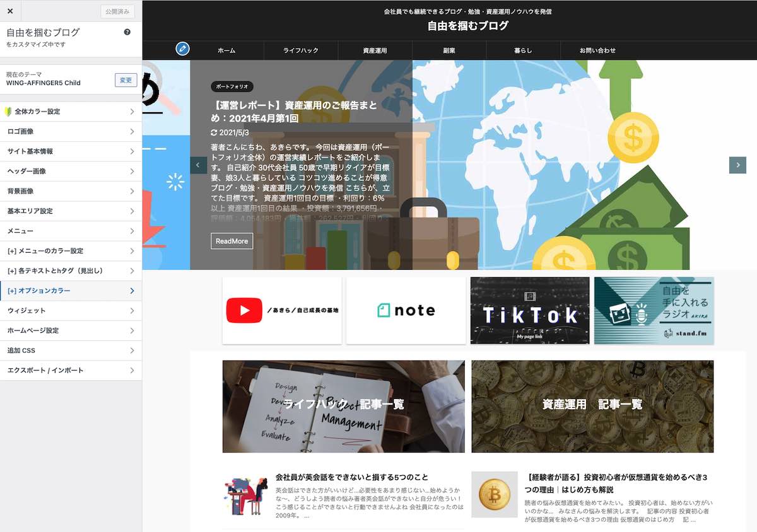Open the stand.fm radio banner

(x=654, y=310)
